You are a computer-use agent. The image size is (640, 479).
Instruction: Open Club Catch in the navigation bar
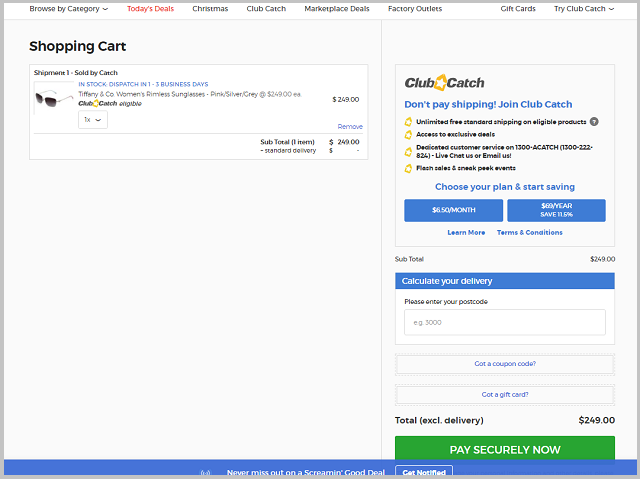click(x=266, y=9)
